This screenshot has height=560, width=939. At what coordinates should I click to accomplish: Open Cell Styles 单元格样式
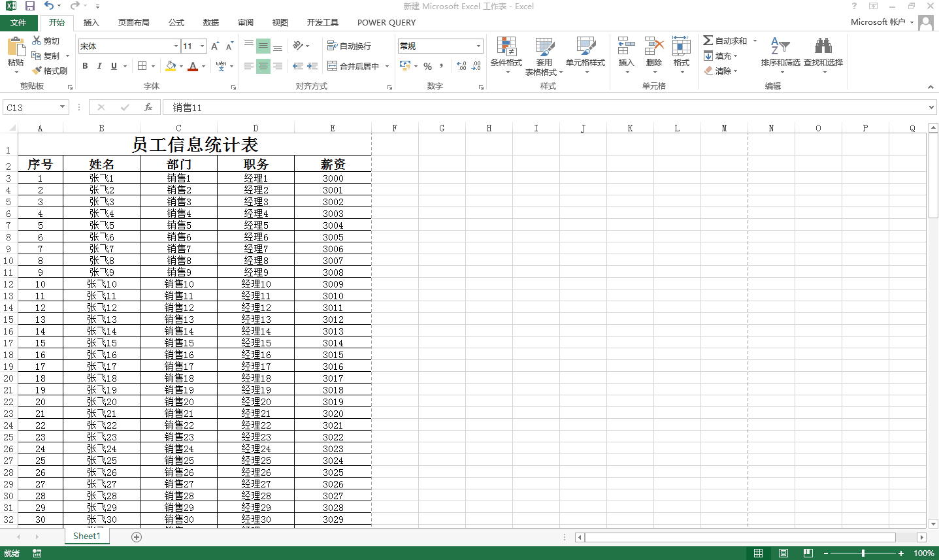585,54
